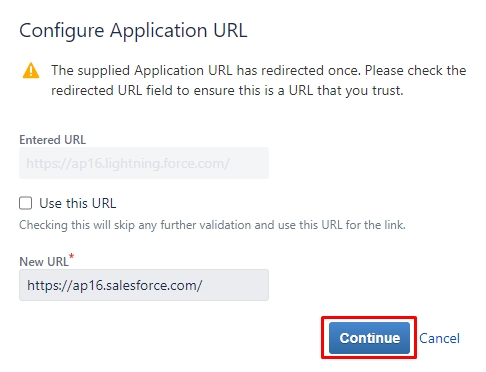The height and width of the screenshot is (372, 486).
Task: Click the Continue button
Action: pyautogui.click(x=369, y=338)
